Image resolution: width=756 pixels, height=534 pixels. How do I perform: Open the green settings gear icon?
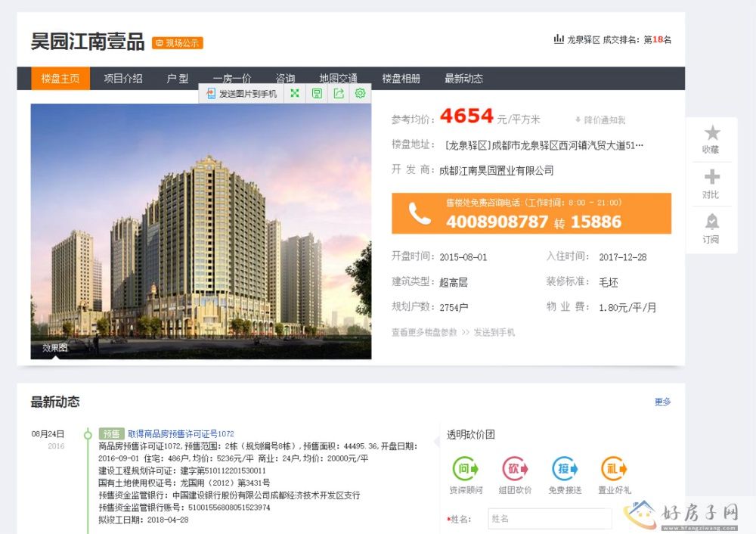(360, 94)
